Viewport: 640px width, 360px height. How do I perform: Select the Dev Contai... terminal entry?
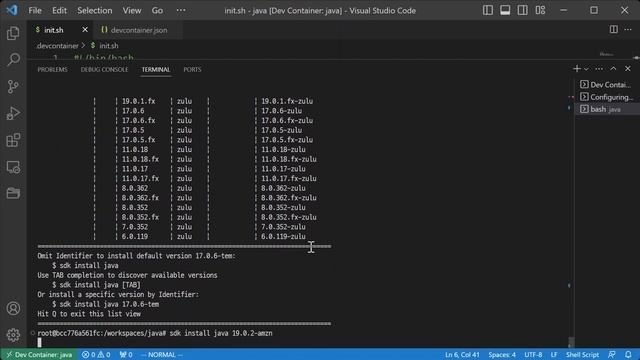click(606, 84)
